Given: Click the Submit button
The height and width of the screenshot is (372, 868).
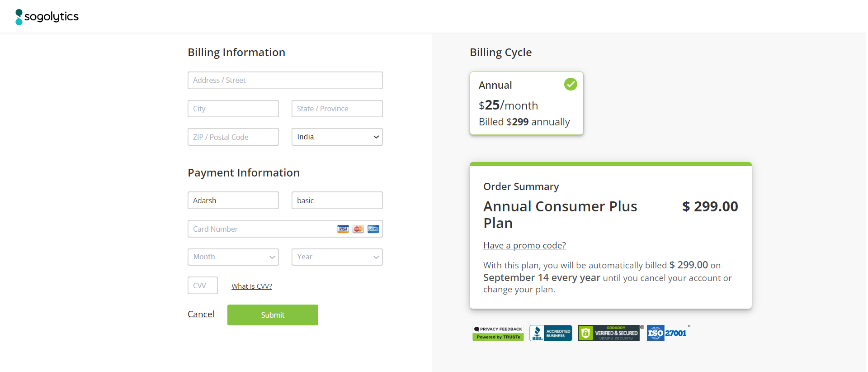Looking at the screenshot, I should 273,315.
